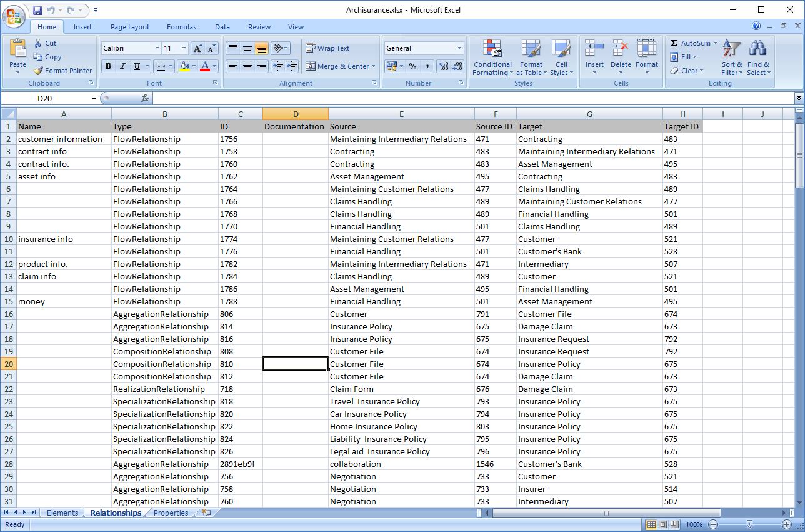Apply the Accounting Number Format
The image size is (805, 532).
392,66
